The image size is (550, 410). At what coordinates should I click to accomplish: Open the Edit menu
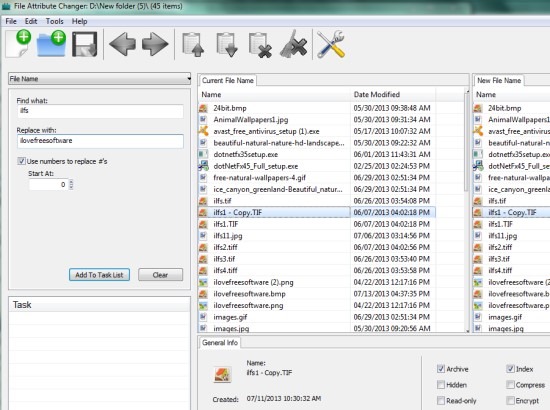[x=31, y=21]
